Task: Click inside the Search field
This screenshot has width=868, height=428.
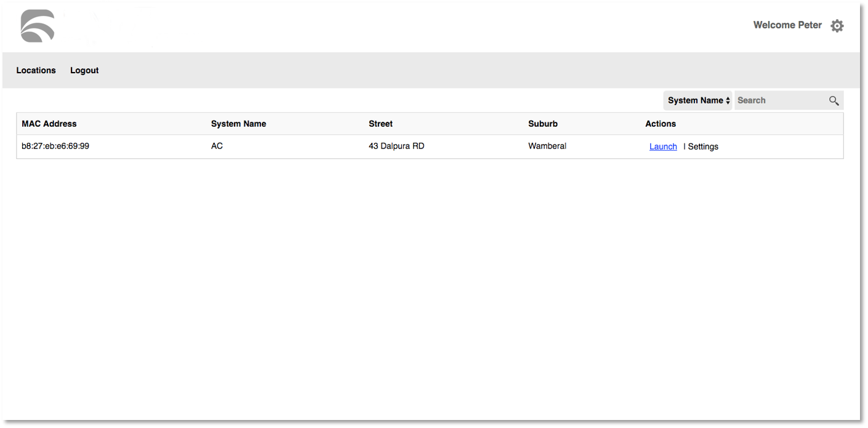Action: (779, 100)
